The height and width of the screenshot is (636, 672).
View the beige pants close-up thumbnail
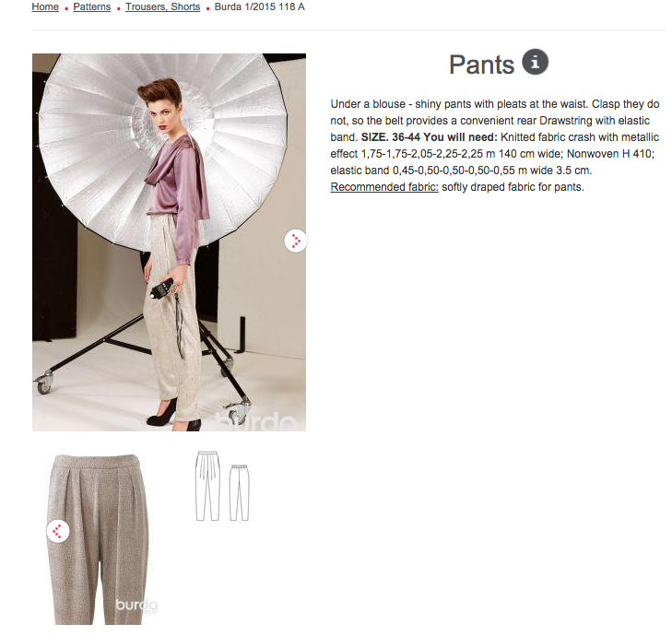click(x=100, y=538)
